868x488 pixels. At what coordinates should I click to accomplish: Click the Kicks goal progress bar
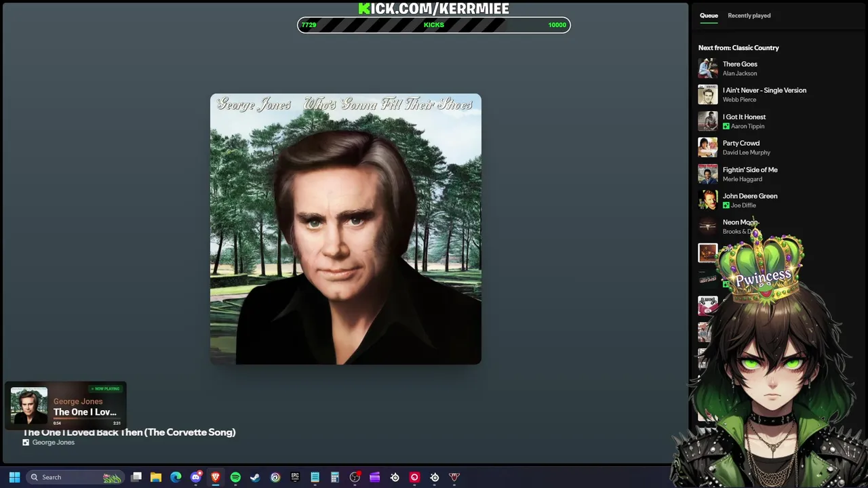434,25
